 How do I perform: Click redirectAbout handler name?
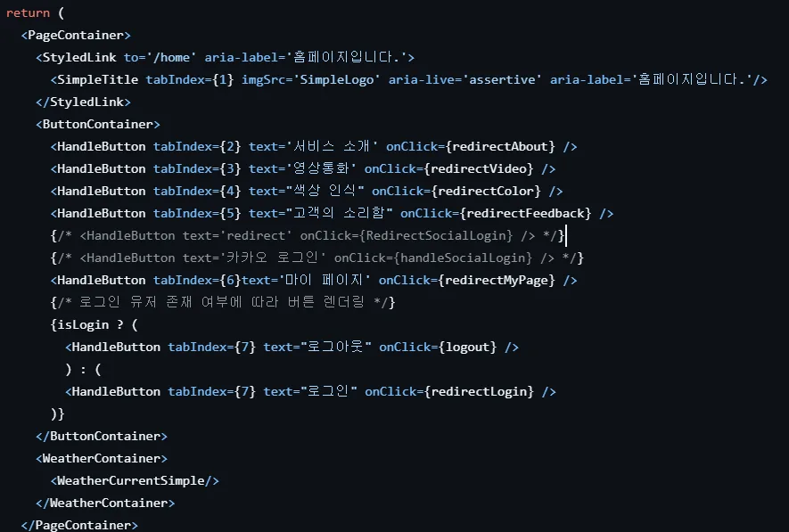tap(501, 146)
